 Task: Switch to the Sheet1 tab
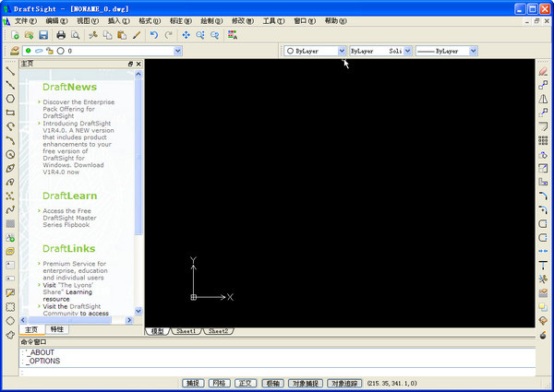click(x=187, y=330)
